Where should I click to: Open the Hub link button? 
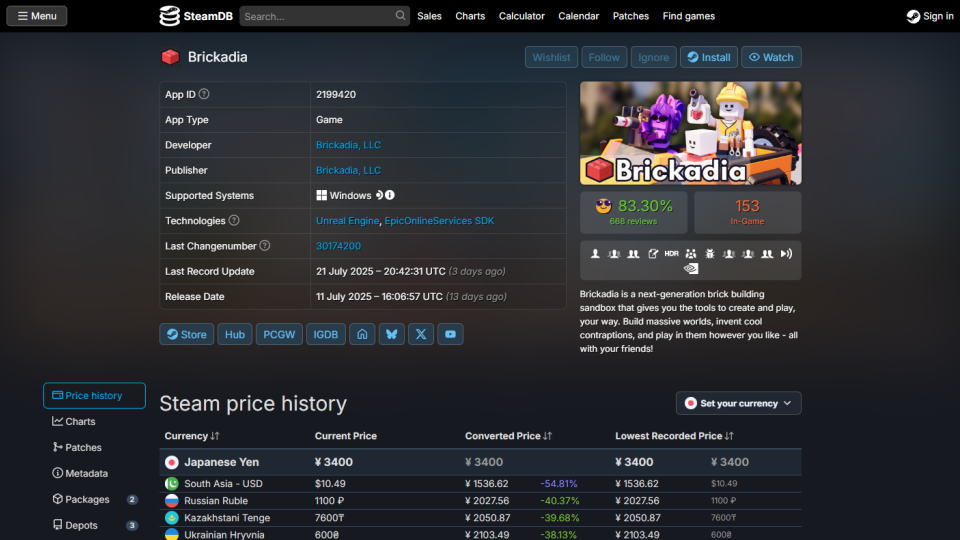[x=234, y=334]
